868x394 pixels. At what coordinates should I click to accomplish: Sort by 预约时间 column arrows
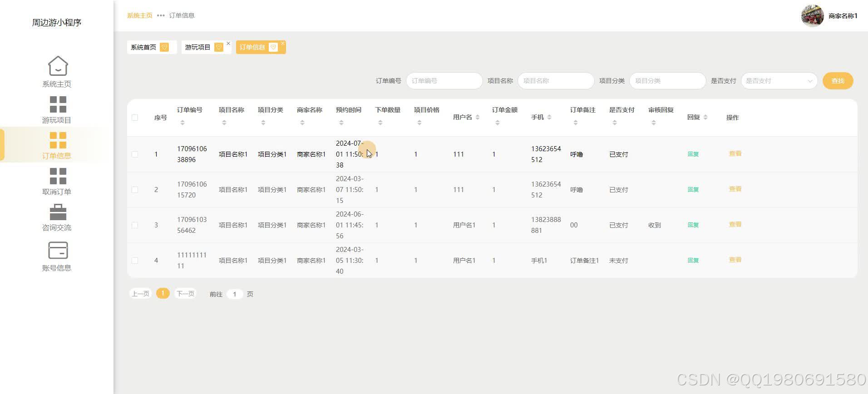pyautogui.click(x=341, y=123)
